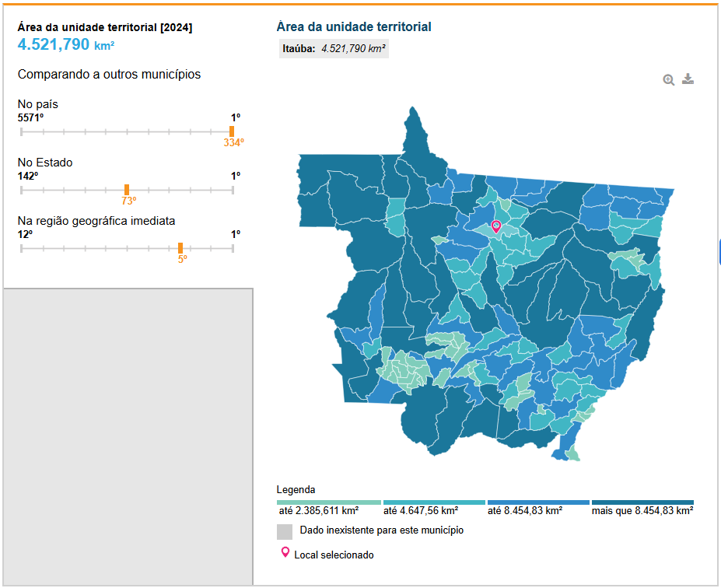
Task: Click the blue tab on the right edge
Action: pos(719,253)
